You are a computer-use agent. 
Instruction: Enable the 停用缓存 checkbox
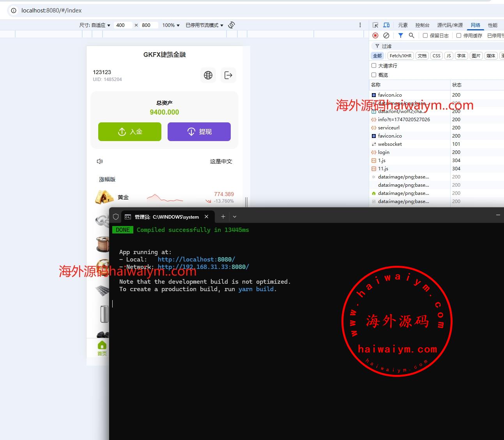click(x=459, y=35)
